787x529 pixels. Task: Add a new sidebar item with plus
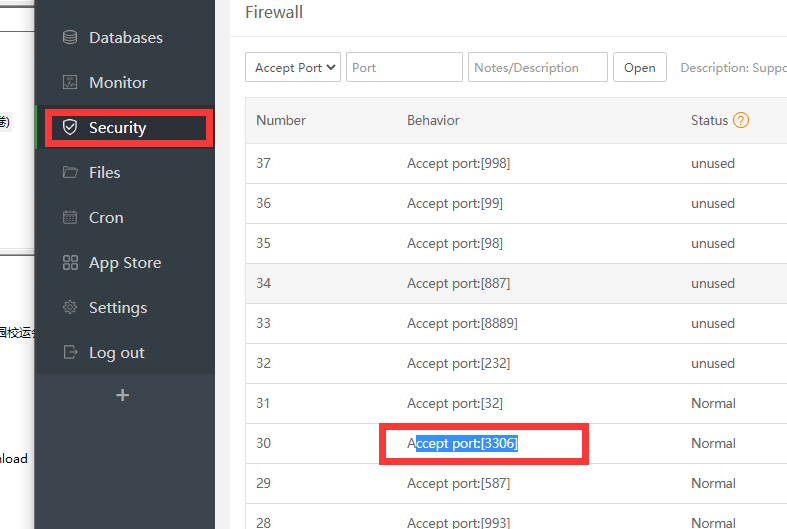pos(123,395)
